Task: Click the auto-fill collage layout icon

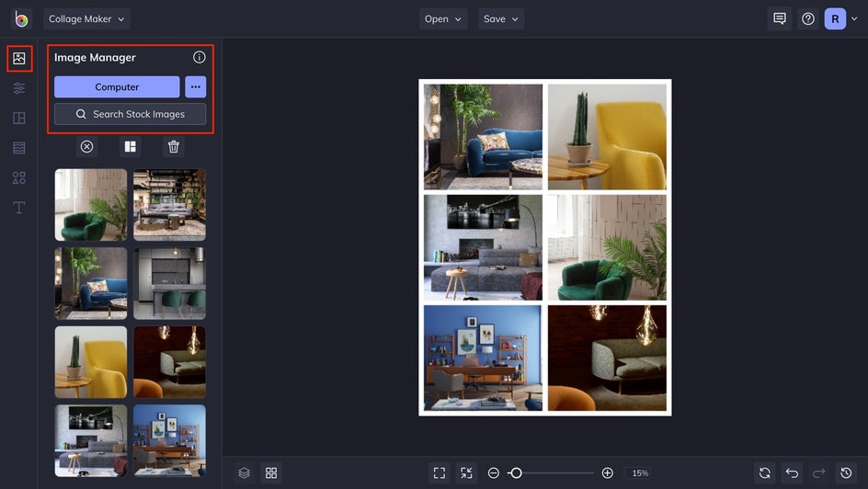Action: pos(130,146)
